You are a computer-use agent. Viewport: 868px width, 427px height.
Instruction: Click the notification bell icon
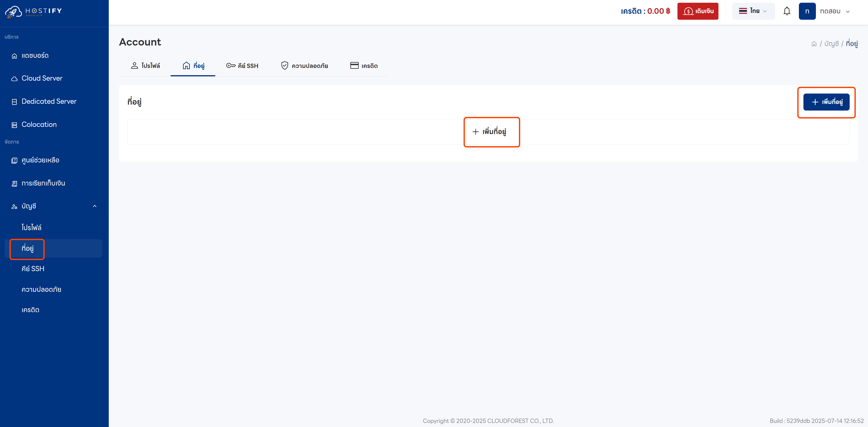786,11
